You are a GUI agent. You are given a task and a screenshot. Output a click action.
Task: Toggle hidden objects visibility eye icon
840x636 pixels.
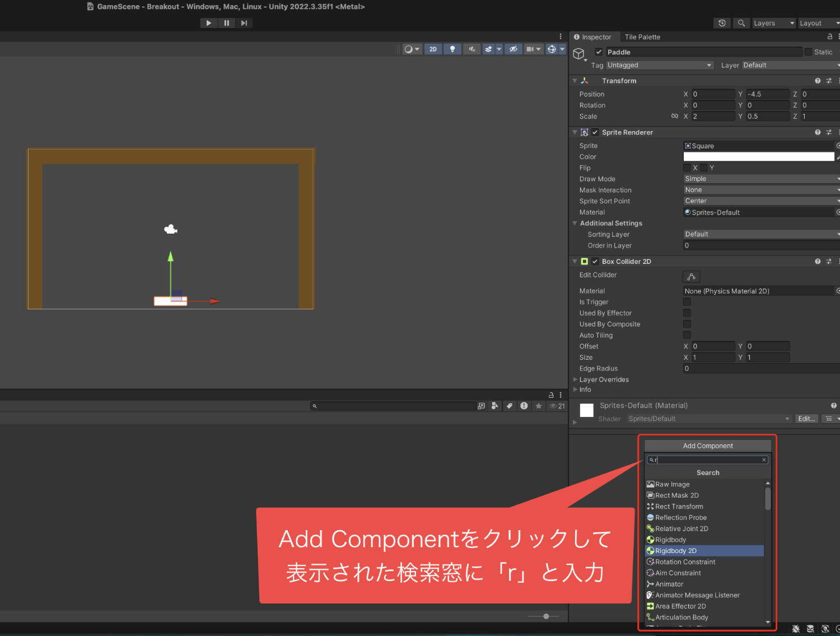coord(513,49)
